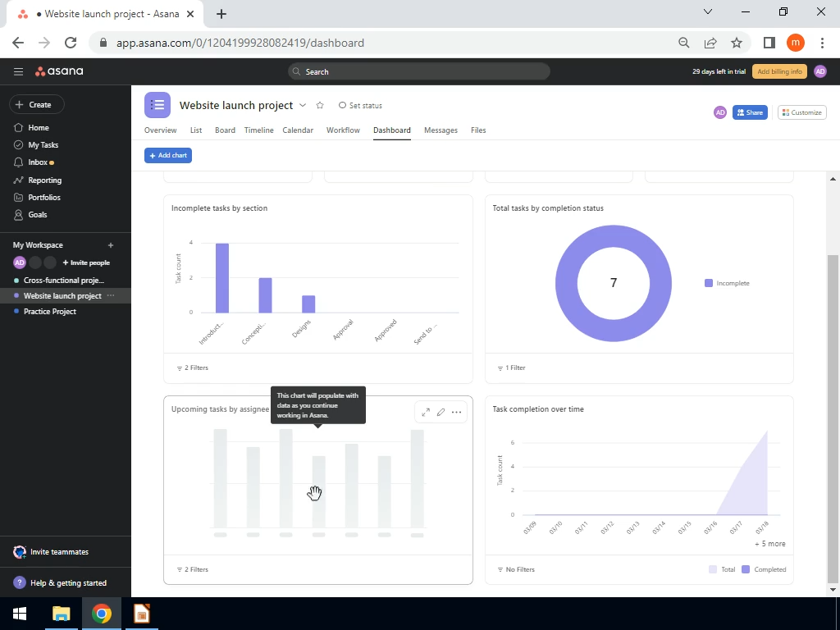Expand the Upcoming tasks chart to fullscreen
Viewport: 840px width, 630px height.
tap(426, 412)
